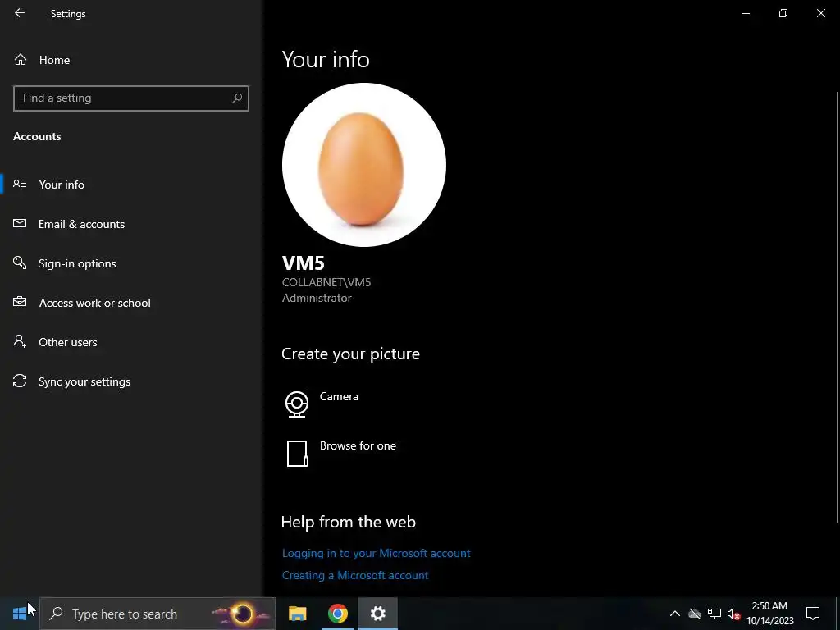Select Your info in the sidebar
This screenshot has height=630, width=840.
130,185
